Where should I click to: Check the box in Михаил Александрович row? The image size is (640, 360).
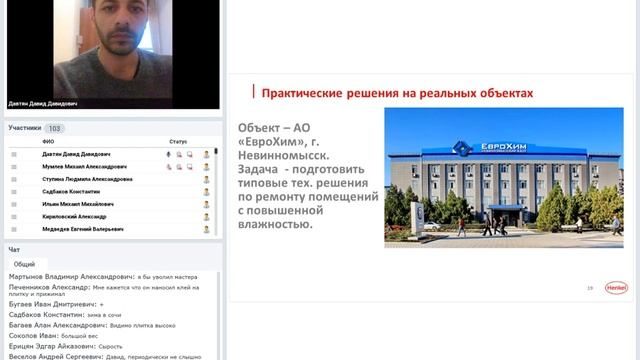point(14,167)
